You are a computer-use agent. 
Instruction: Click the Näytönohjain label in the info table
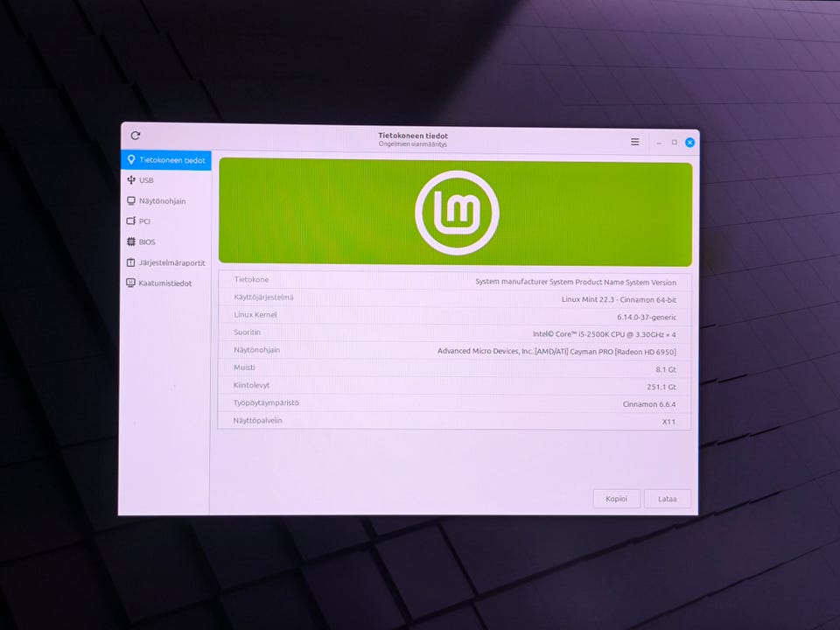(256, 350)
